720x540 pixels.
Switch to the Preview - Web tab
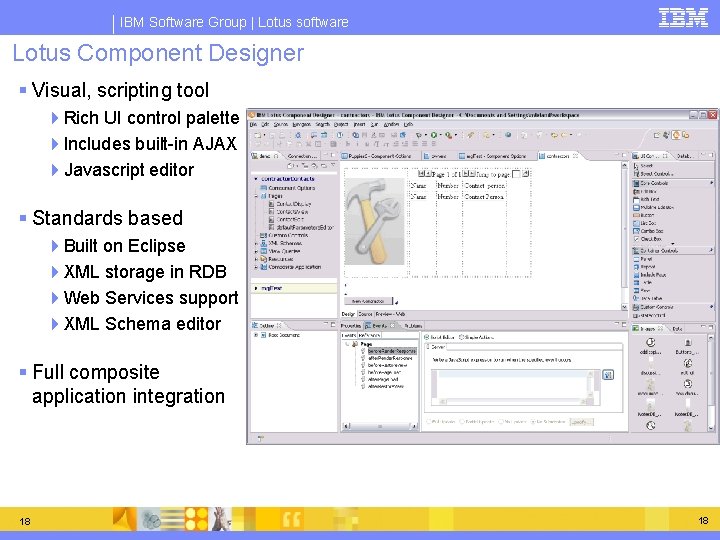pos(390,314)
